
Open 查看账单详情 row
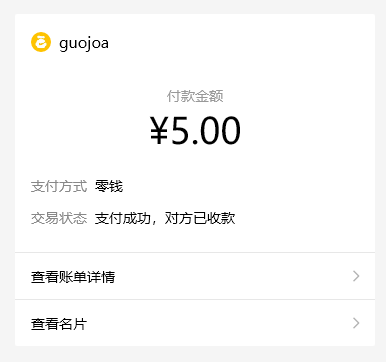pos(195,276)
